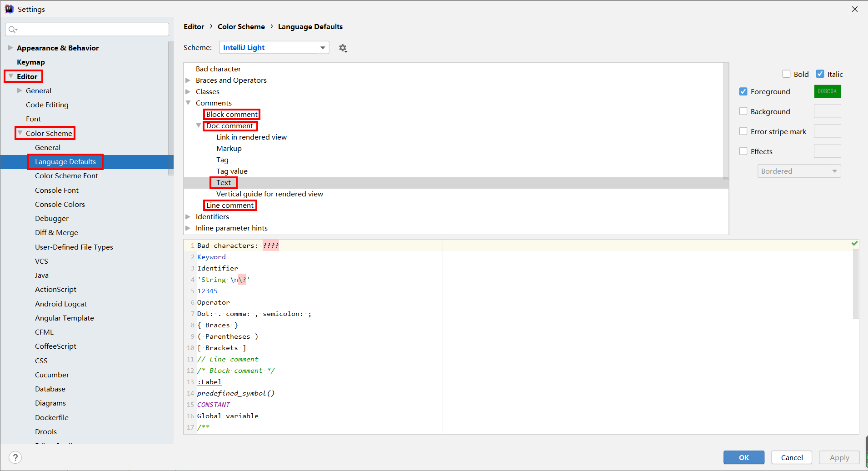Toggle the Italic checkbox
This screenshot has width=868, height=471.
click(x=820, y=74)
